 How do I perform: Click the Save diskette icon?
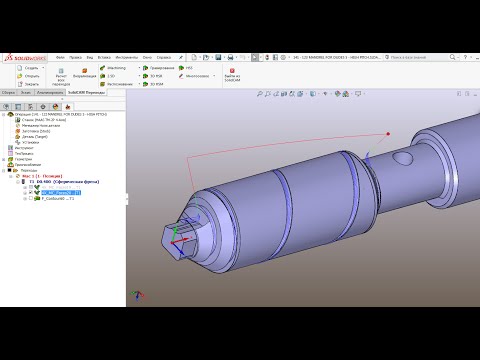point(218,57)
